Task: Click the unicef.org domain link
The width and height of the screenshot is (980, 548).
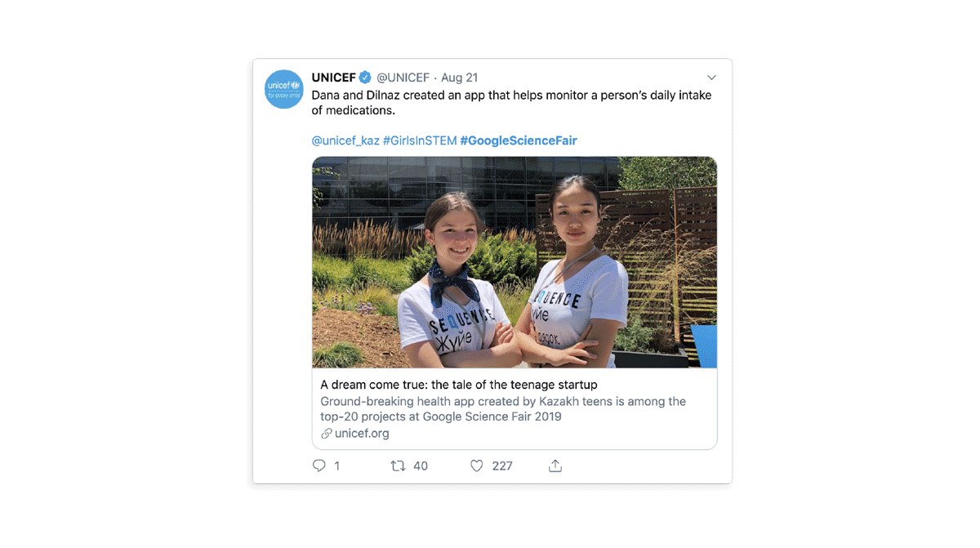Action: tap(362, 434)
